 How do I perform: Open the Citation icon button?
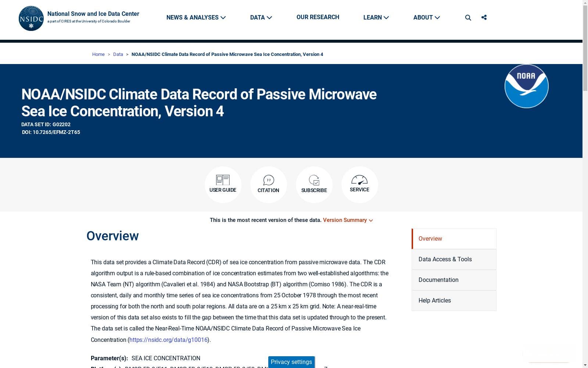click(x=268, y=184)
